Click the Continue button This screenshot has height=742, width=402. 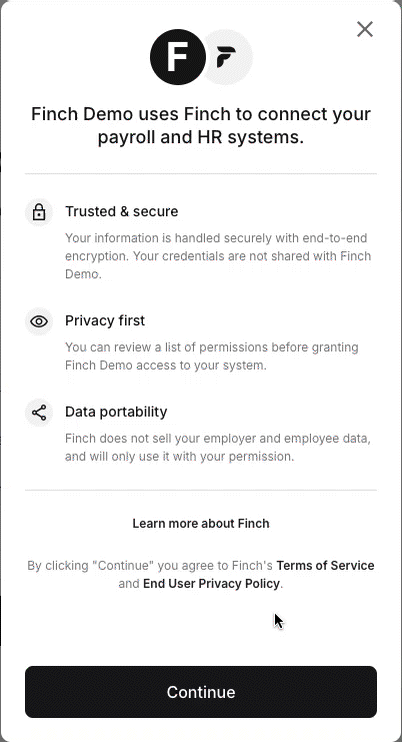[201, 692]
